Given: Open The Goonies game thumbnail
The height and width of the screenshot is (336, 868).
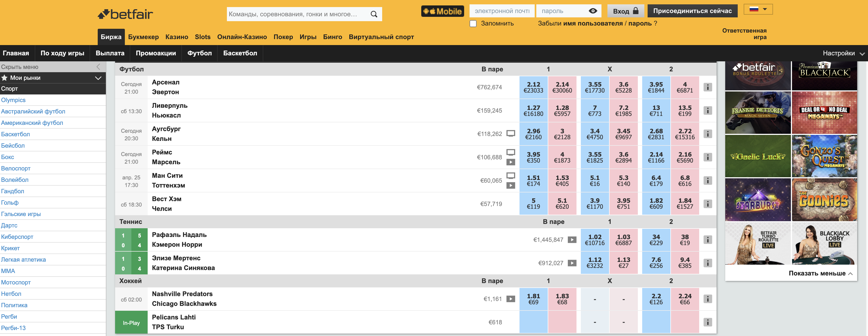Looking at the screenshot, I should [824, 200].
